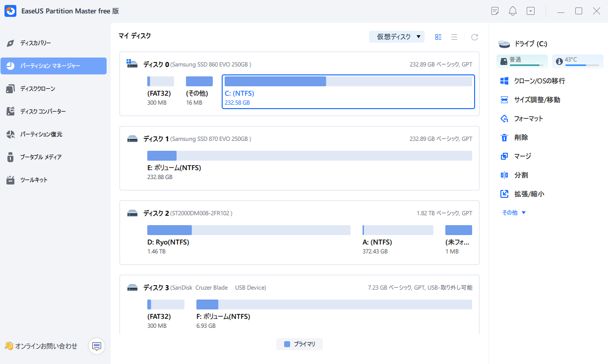Open the online chat support icon
Screen dimensions: 608x364
tap(97, 346)
